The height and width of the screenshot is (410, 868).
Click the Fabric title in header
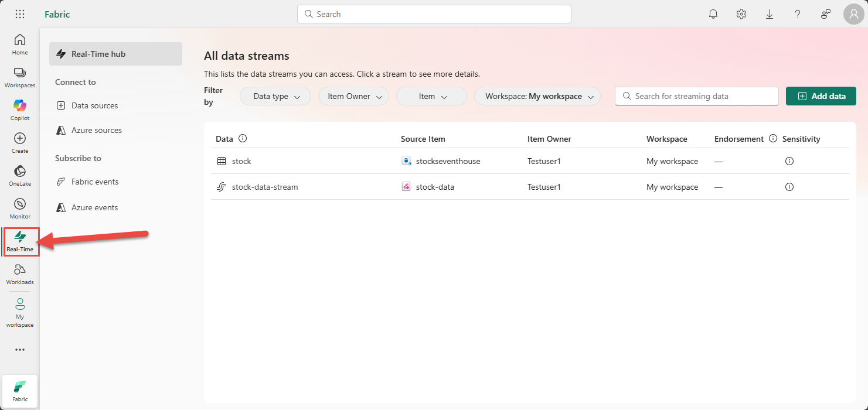click(57, 14)
